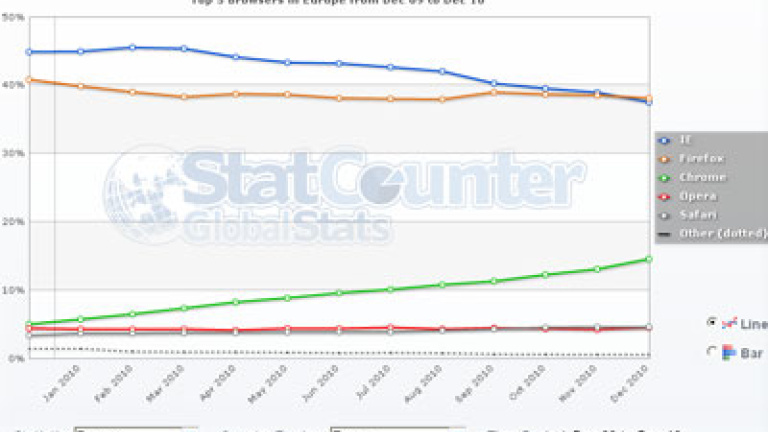This screenshot has height=432, width=768.
Task: Click IE's Feb 2010 peak data point
Action: [x=132, y=47]
